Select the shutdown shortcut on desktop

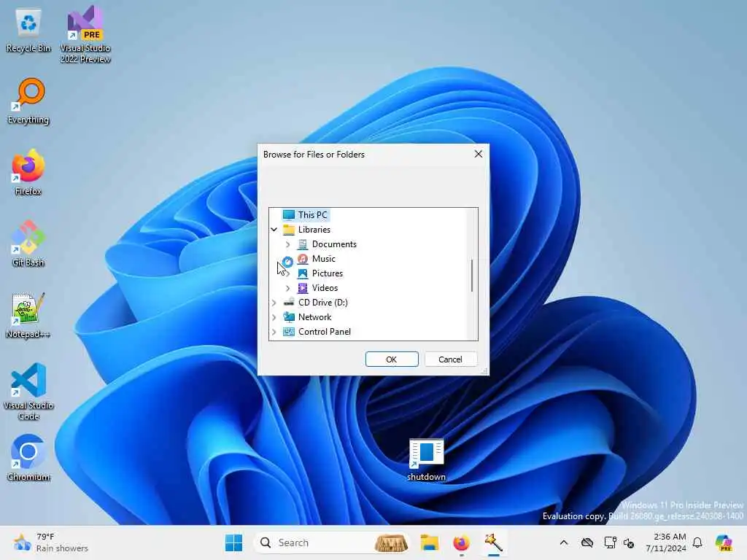tap(426, 459)
